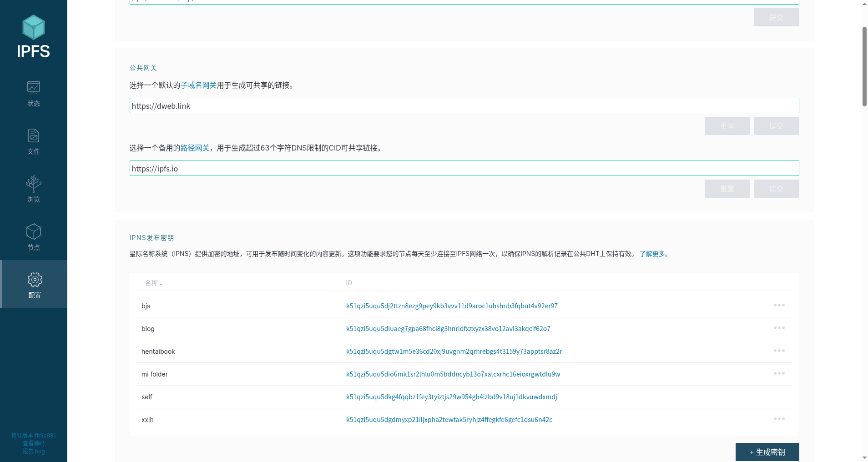This screenshot has width=868, height=462.
Task: Click the 修订版本 fb9c981 link
Action: pos(34,435)
